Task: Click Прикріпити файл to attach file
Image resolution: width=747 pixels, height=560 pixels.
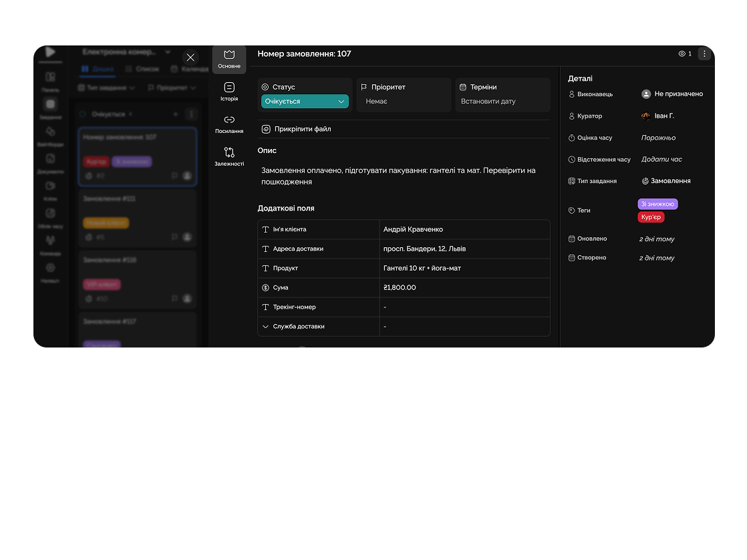Action: 302,129
